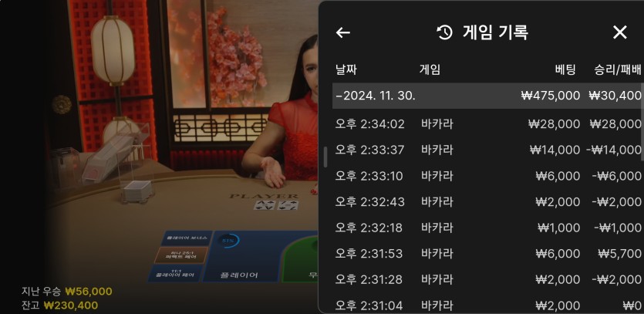Viewport: 644px width, 314px height.
Task: Open the 오후 2:31:28 baccarat record
Action: pyautogui.click(x=487, y=280)
